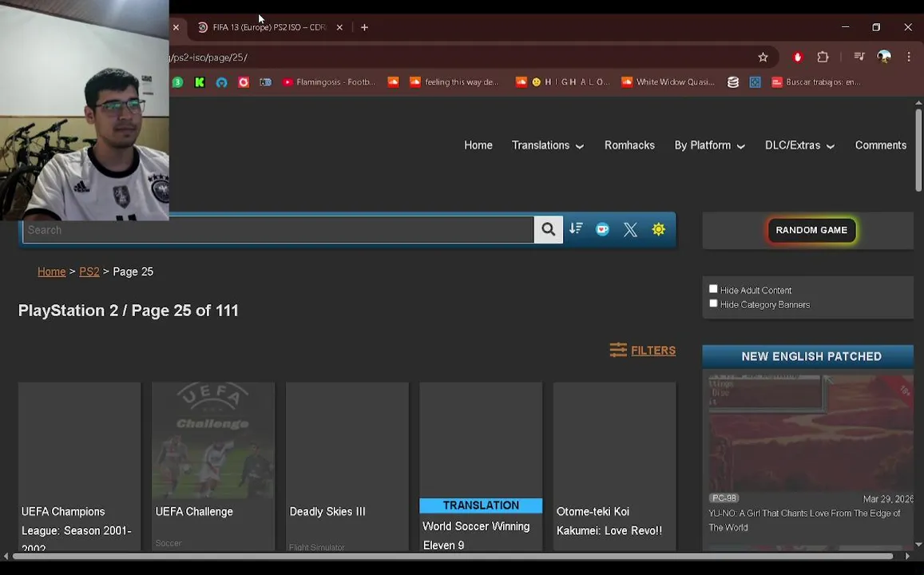The image size is (924, 575).
Task: Open the extensions puzzle icon
Action: pyautogui.click(x=823, y=57)
